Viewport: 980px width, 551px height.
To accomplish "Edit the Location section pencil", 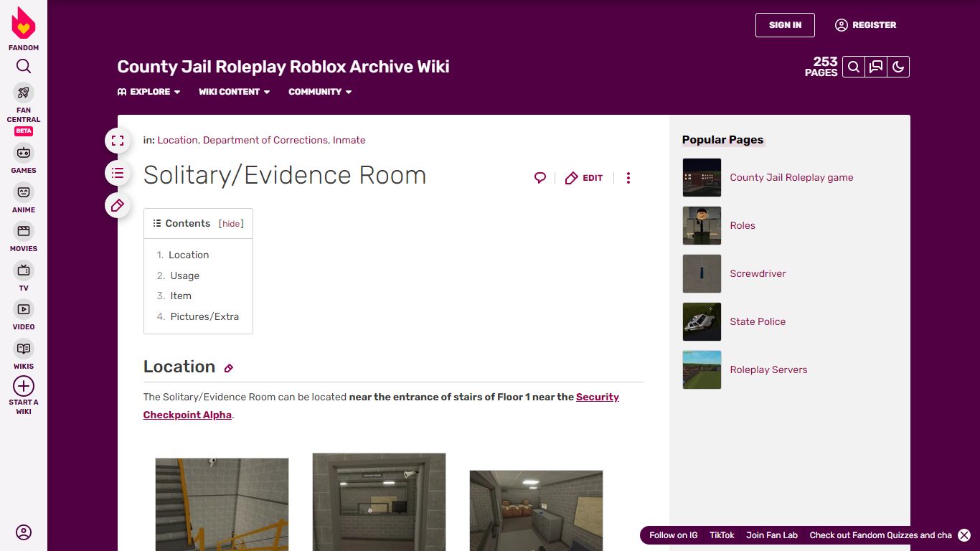I will point(229,368).
